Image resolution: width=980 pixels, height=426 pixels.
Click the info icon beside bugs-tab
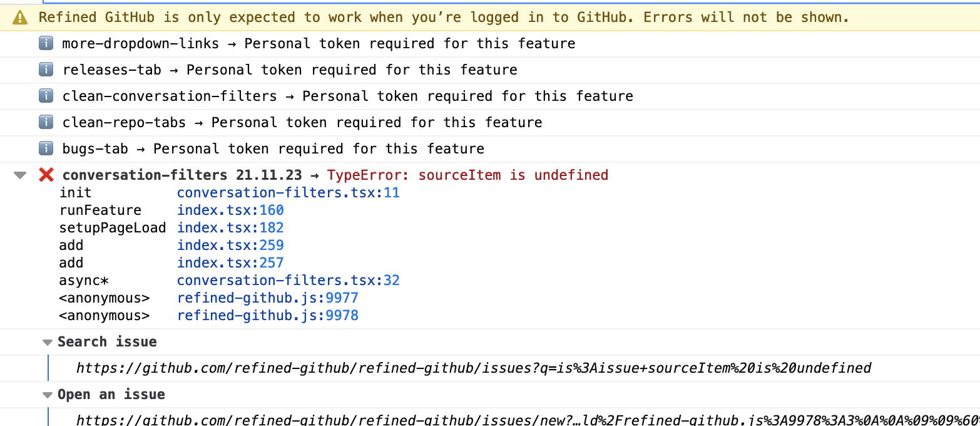tap(46, 148)
